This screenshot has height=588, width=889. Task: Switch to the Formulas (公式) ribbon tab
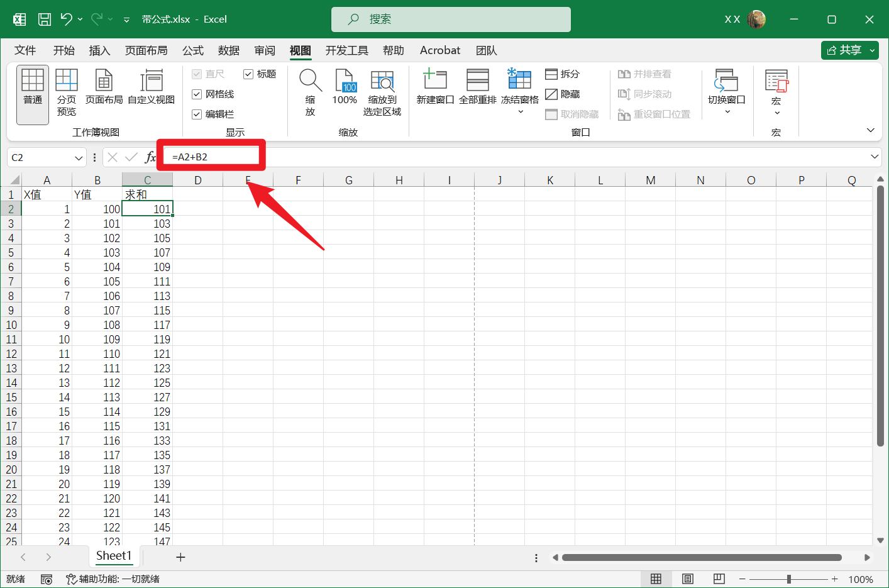192,50
